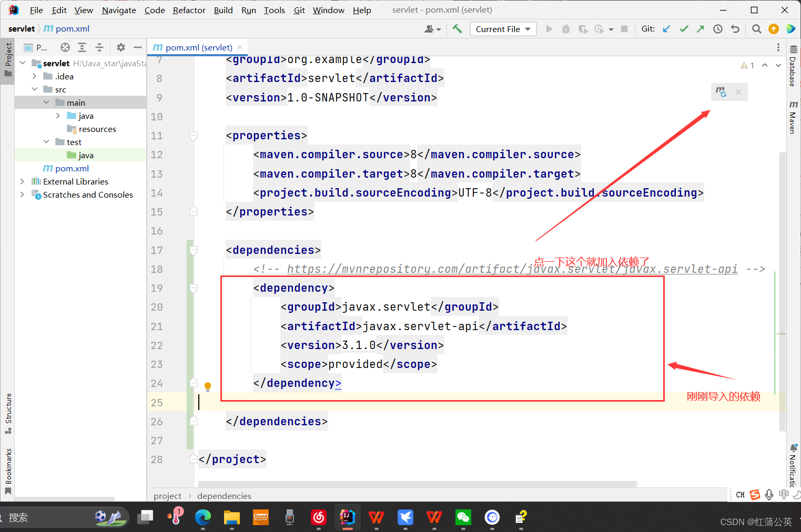801x532 pixels.
Task: Fold the properties block in gutter
Action: pyautogui.click(x=194, y=136)
